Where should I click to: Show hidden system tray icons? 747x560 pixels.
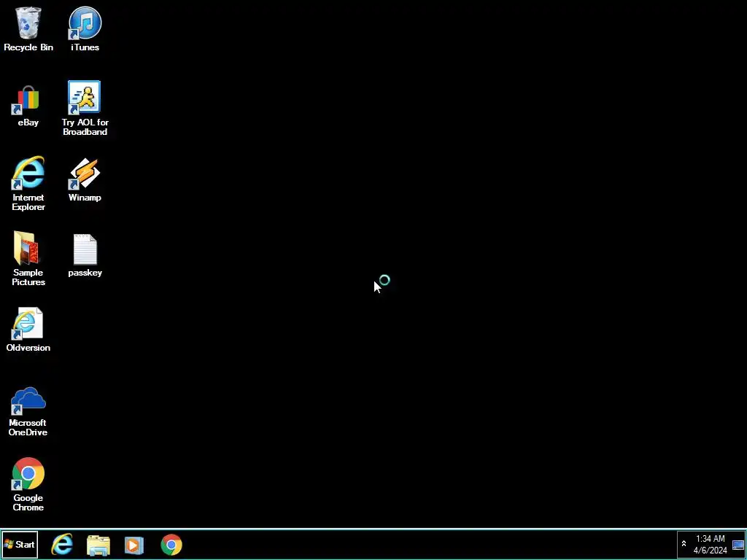684,544
